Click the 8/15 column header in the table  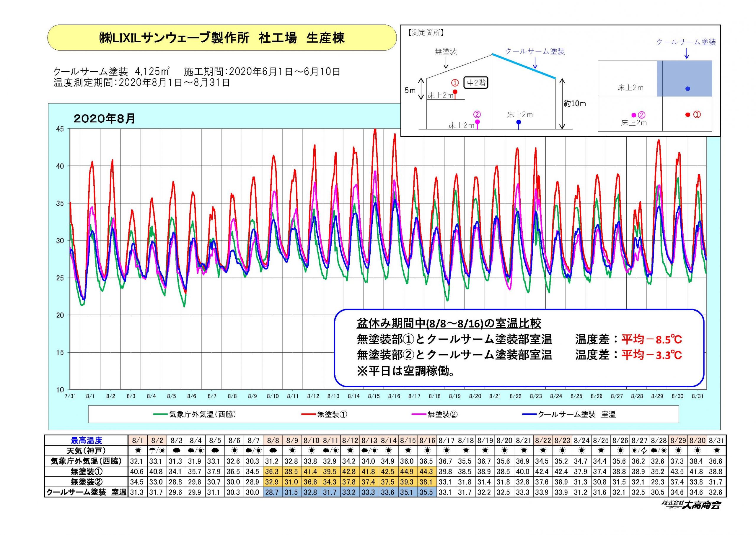coord(408,440)
